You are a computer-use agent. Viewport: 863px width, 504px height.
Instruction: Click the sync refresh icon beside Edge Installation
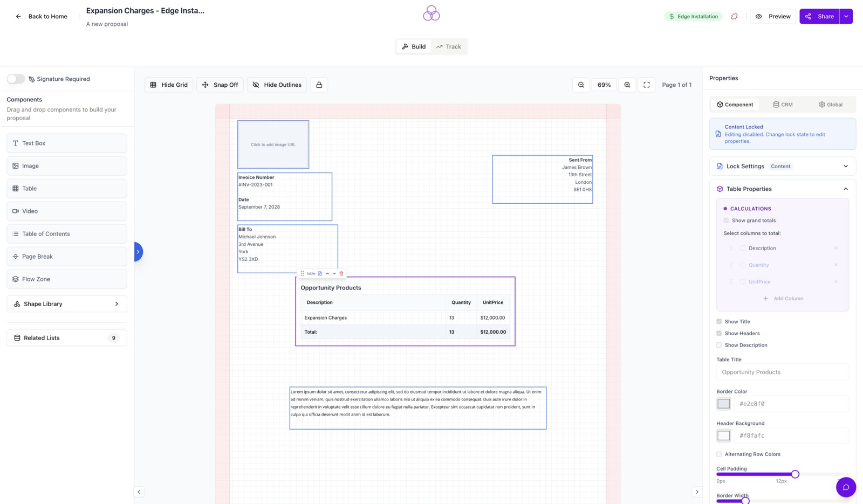pos(734,16)
